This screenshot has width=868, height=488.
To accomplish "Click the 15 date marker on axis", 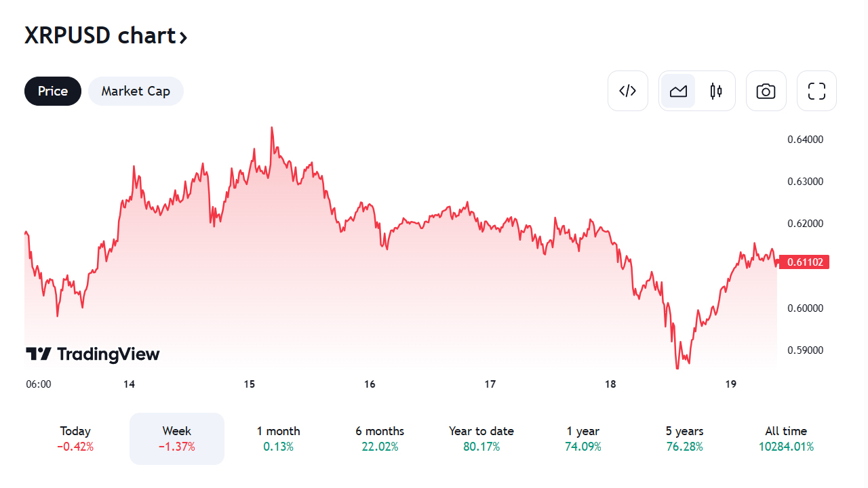I will pyautogui.click(x=250, y=384).
